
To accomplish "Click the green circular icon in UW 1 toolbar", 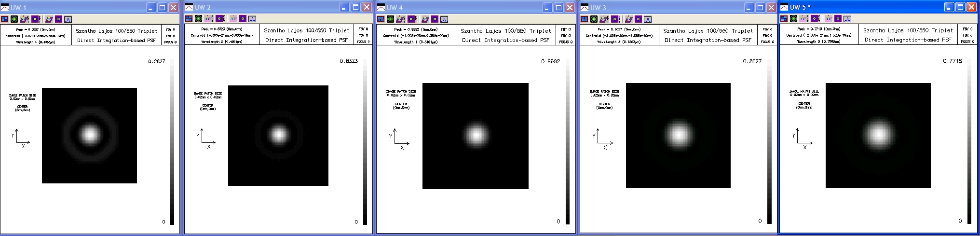I will point(14,19).
